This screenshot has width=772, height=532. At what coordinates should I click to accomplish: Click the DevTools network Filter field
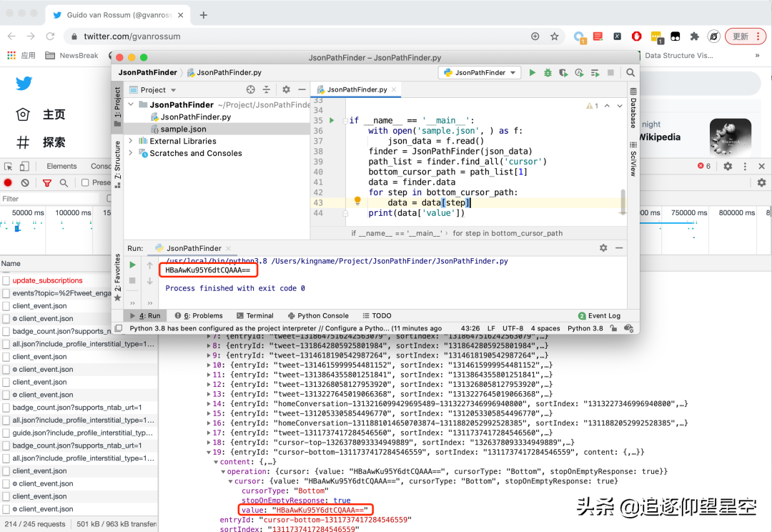(x=50, y=199)
